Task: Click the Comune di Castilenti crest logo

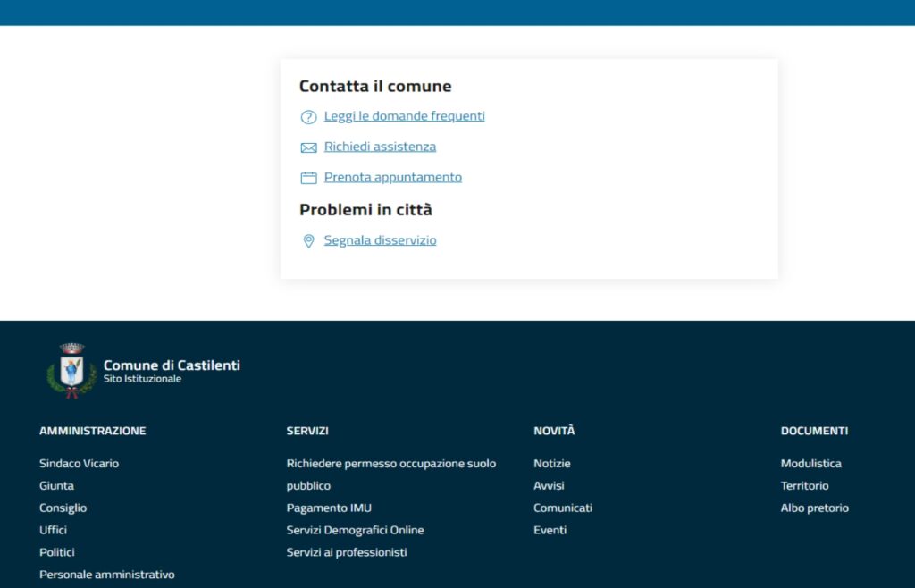Action: coord(71,370)
